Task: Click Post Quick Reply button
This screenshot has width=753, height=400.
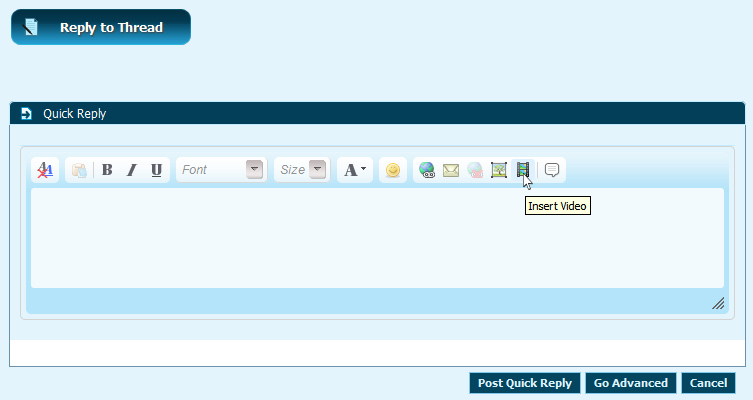Action: pyautogui.click(x=525, y=383)
